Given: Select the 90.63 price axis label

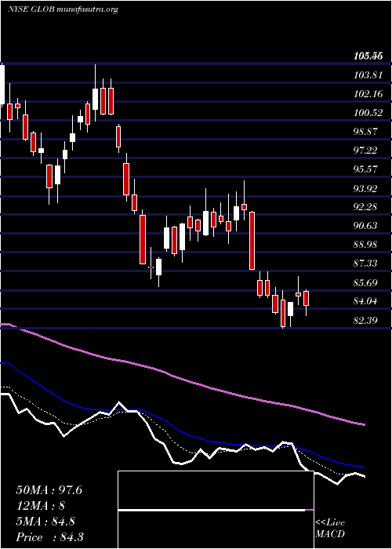Looking at the screenshot, I should tap(365, 226).
